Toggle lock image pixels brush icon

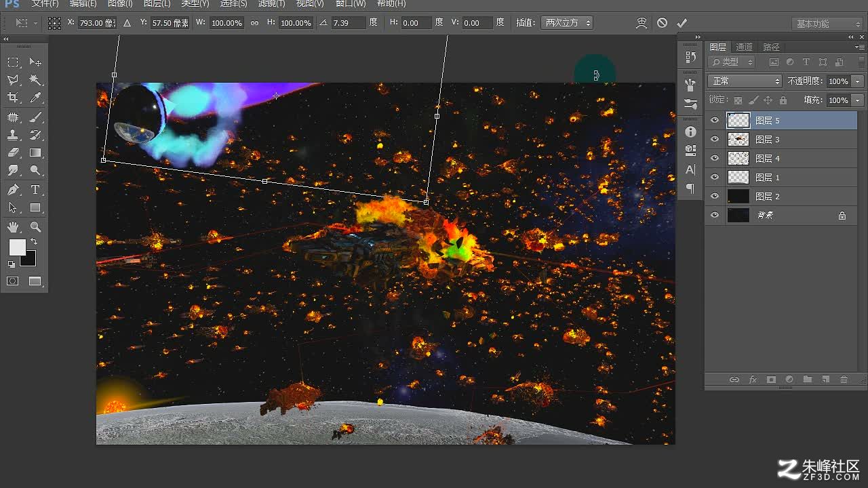pyautogui.click(x=753, y=100)
